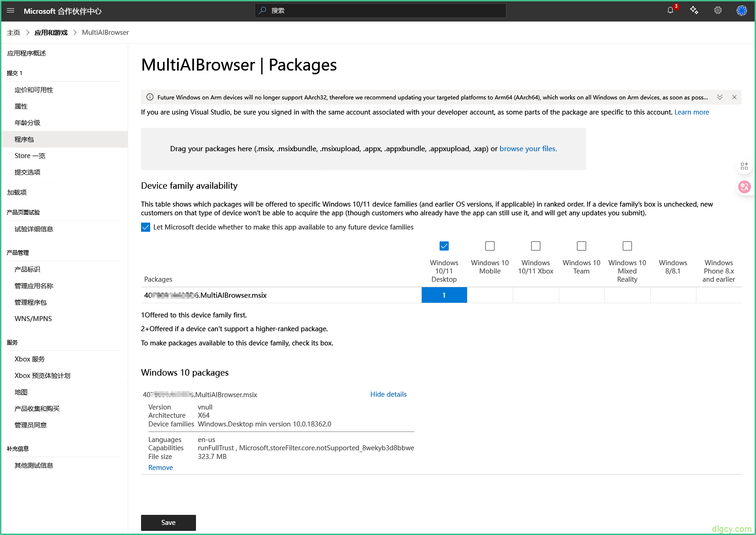Click the Save button

[x=169, y=523]
